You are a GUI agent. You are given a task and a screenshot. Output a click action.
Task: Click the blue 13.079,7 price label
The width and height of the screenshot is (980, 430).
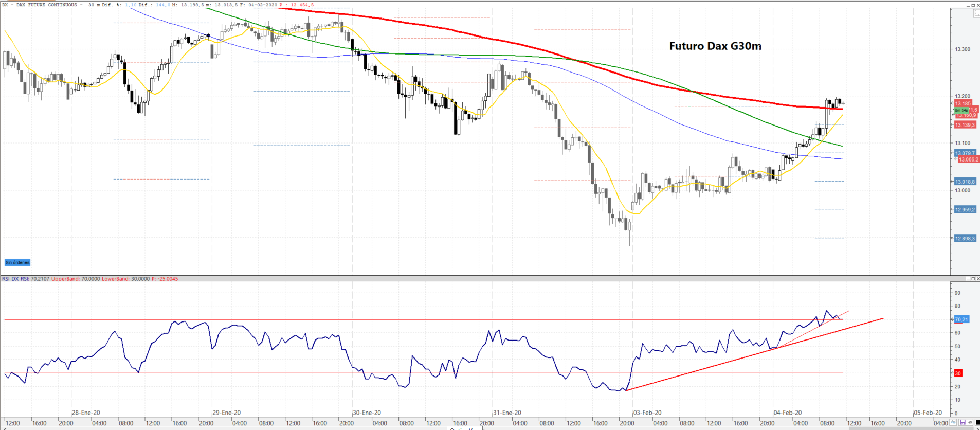pos(965,153)
